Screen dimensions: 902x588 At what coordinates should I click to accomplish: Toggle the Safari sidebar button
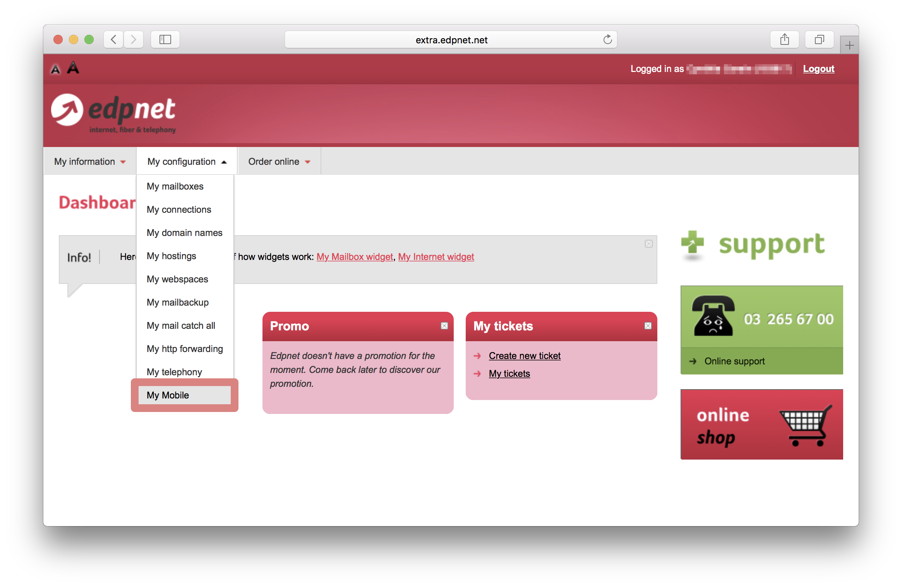click(165, 39)
